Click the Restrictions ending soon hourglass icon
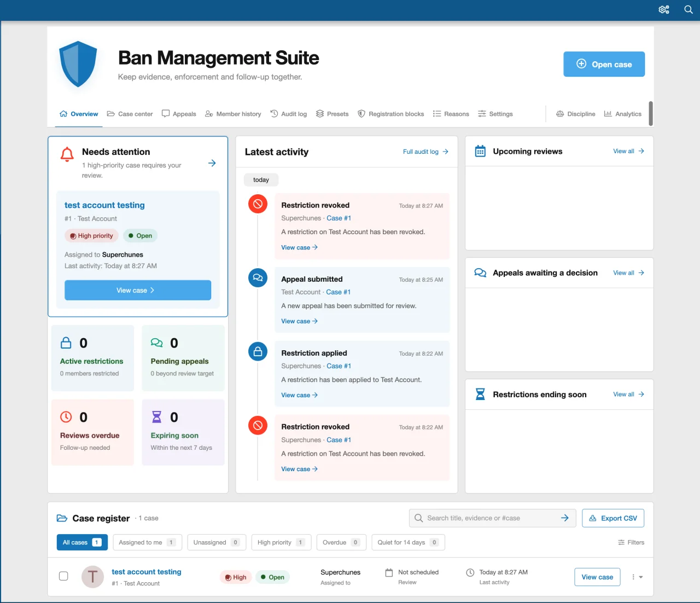This screenshot has width=700, height=603. click(x=480, y=394)
